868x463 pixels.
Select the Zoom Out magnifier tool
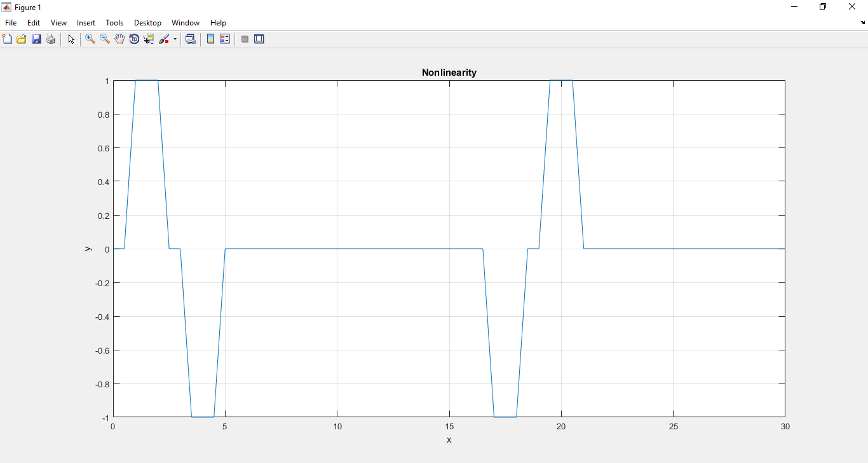tap(105, 39)
